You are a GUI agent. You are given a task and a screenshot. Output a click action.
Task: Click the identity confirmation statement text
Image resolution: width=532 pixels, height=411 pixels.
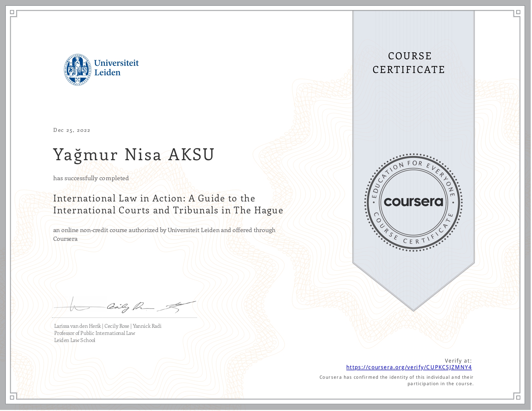(397, 380)
